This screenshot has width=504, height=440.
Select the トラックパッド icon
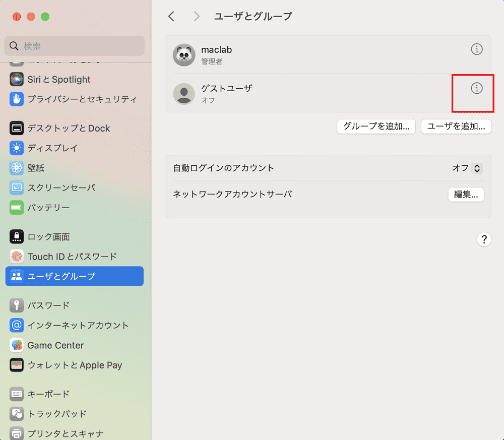tap(17, 414)
